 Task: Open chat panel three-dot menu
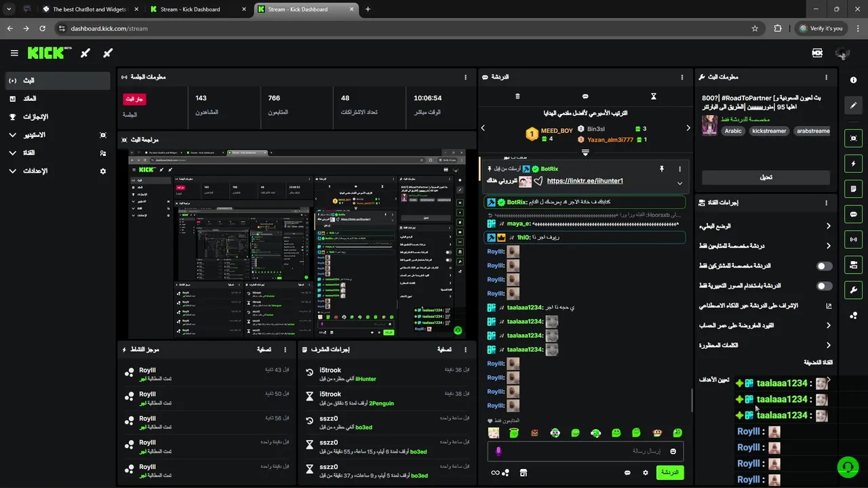682,77
